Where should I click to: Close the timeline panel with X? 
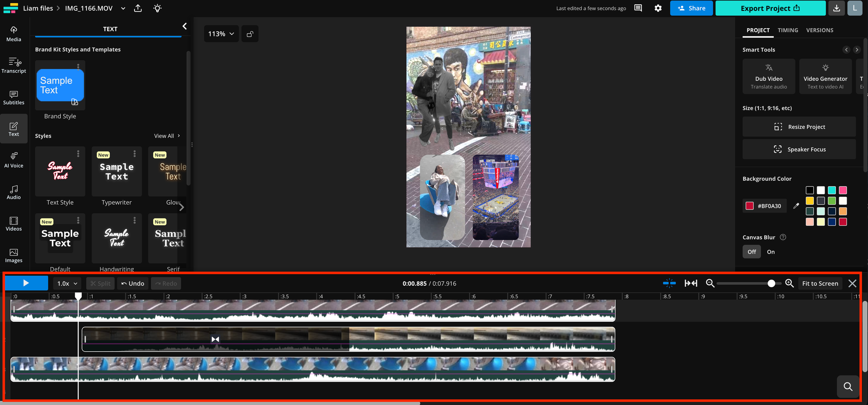(852, 283)
